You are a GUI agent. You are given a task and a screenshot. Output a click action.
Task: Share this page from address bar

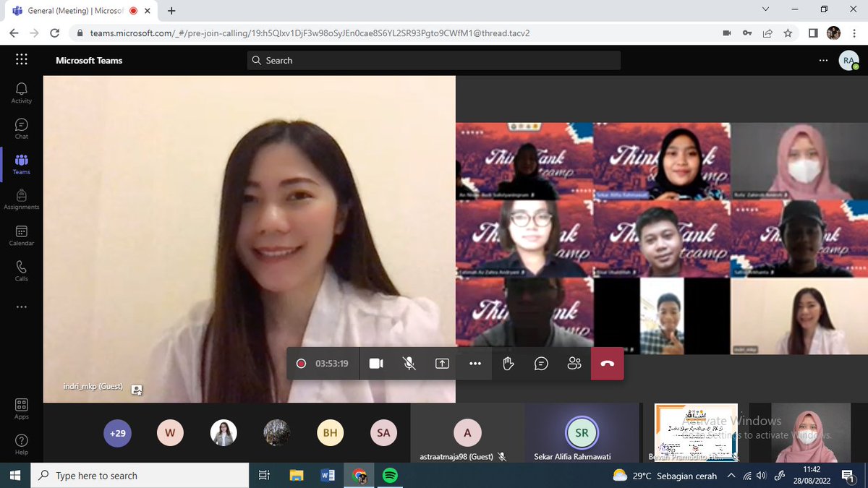pyautogui.click(x=767, y=33)
